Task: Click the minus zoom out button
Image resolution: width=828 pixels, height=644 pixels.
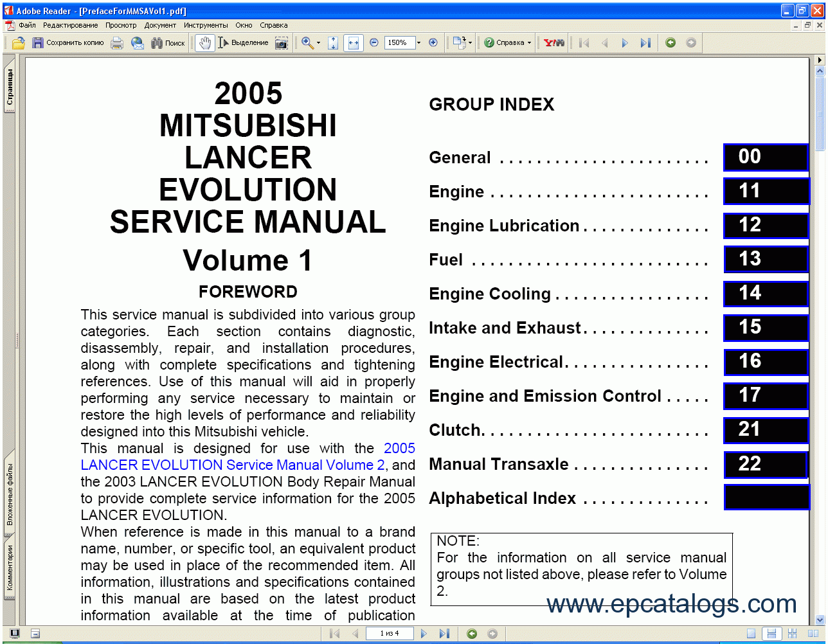Action: click(374, 43)
